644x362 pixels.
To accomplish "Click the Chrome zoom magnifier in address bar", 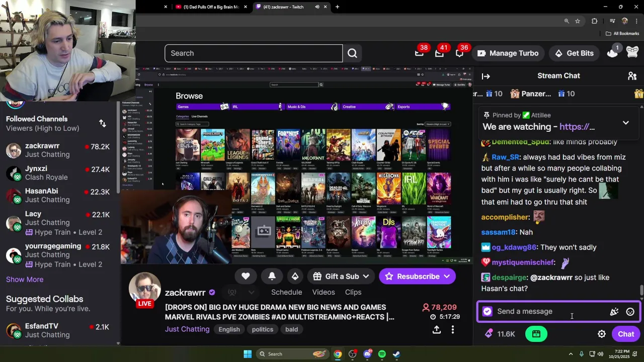I will click(x=567, y=21).
